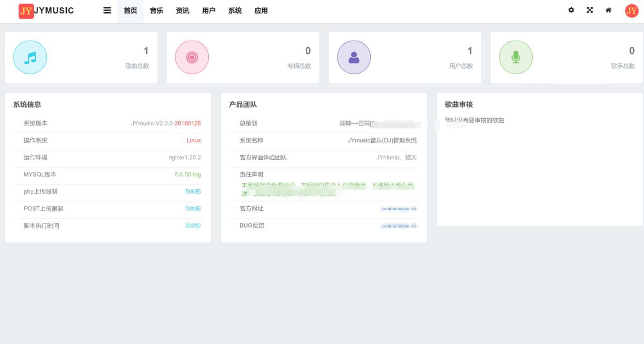Open the settings gear icon
This screenshot has height=344, width=644.
pos(571,10)
